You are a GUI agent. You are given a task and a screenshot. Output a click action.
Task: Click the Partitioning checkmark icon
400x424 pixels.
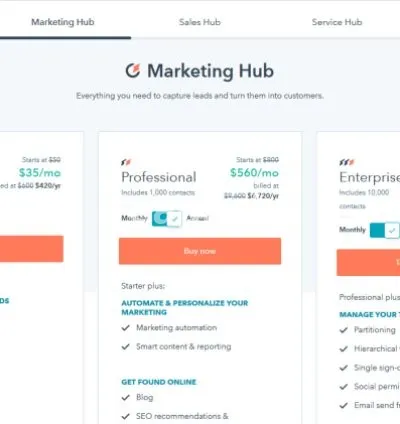344,330
